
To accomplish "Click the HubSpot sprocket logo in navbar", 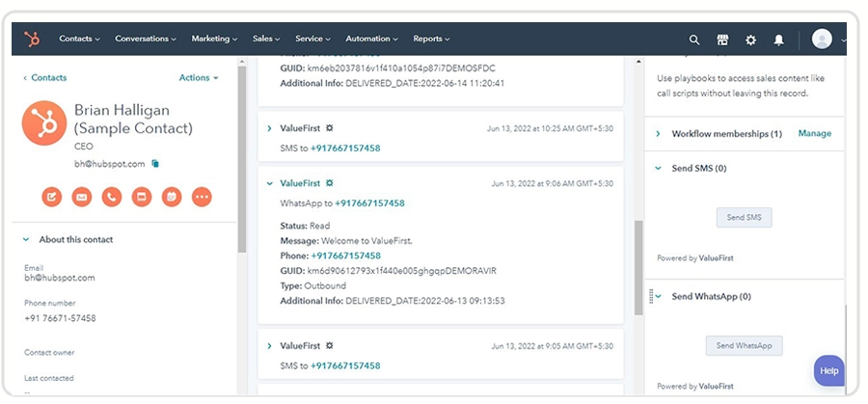I will [x=32, y=39].
